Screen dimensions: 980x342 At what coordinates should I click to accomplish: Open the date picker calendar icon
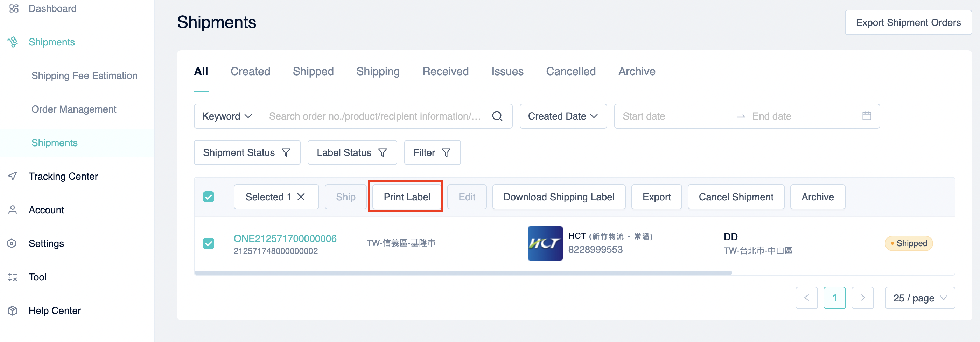(867, 116)
